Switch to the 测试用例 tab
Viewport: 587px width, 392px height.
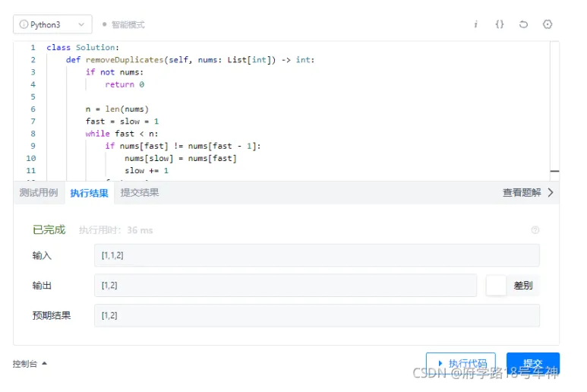(x=39, y=193)
